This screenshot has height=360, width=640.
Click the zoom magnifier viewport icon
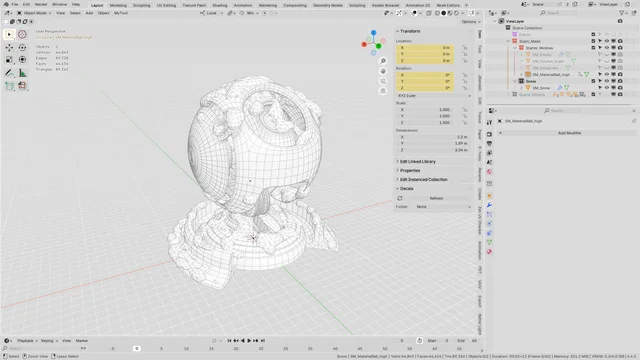click(383, 61)
